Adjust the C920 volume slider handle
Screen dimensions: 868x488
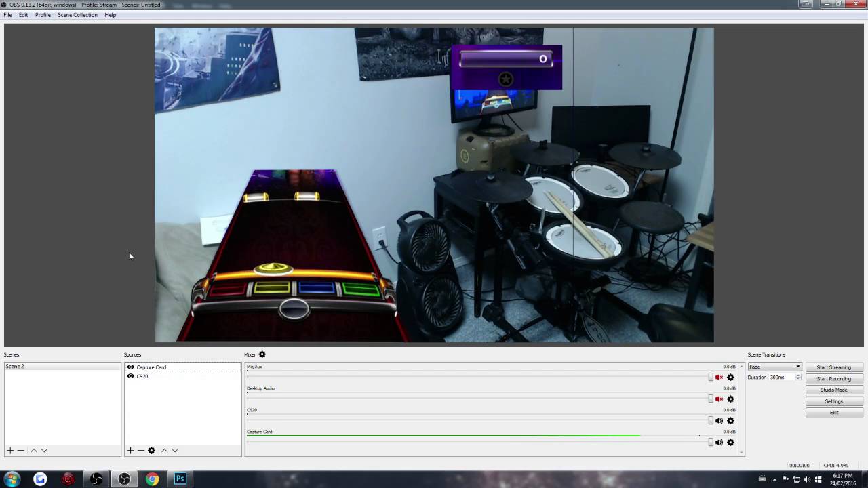[711, 421]
